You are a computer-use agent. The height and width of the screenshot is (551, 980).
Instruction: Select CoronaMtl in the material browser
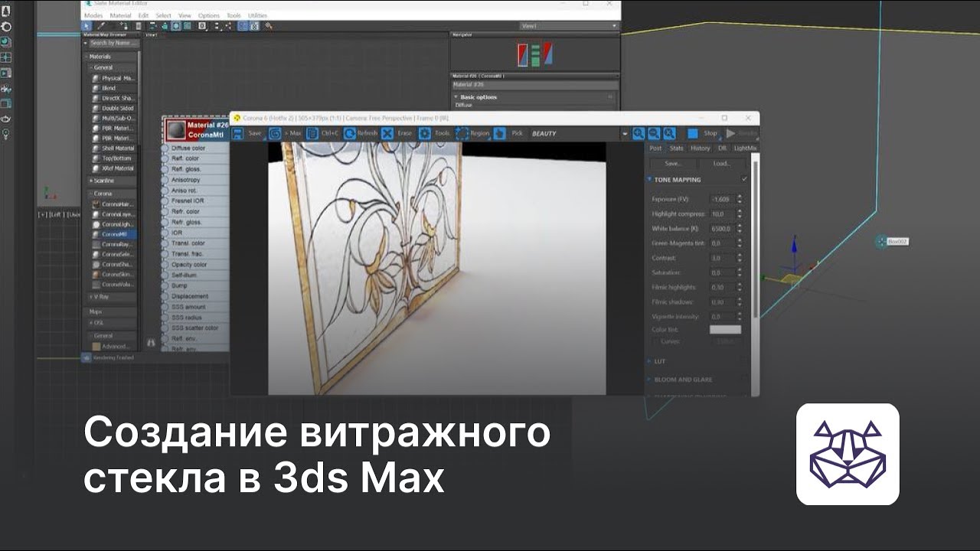(114, 234)
